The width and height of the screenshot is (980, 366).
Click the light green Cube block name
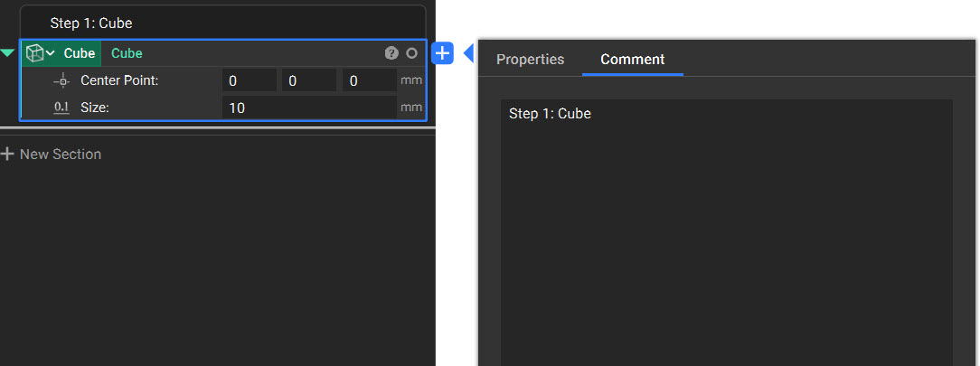(x=127, y=53)
